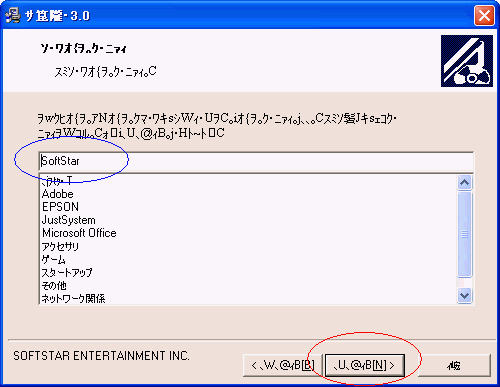The width and height of the screenshot is (500, 387).
Task: Select the Adobe folder in the list
Action: point(58,194)
